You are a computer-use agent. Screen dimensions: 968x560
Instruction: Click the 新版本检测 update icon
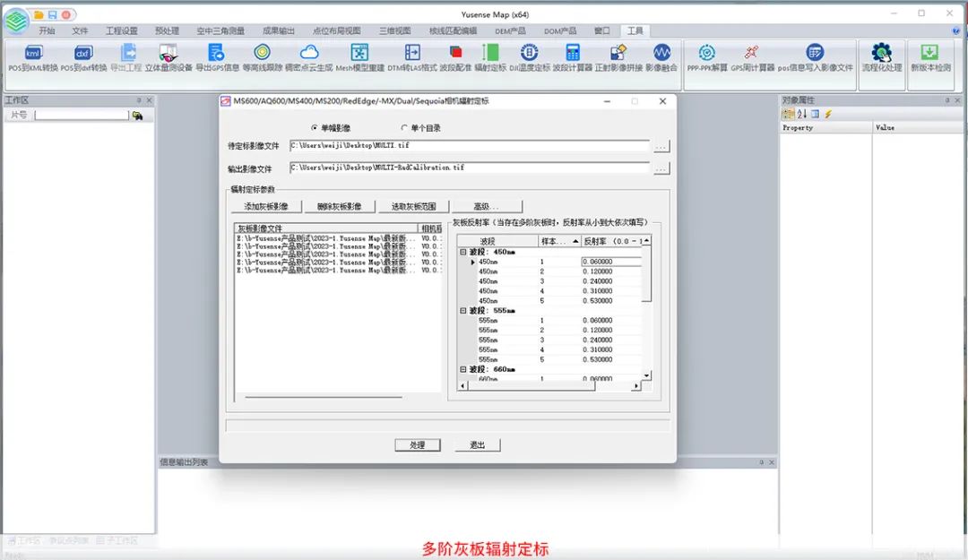pos(930,54)
